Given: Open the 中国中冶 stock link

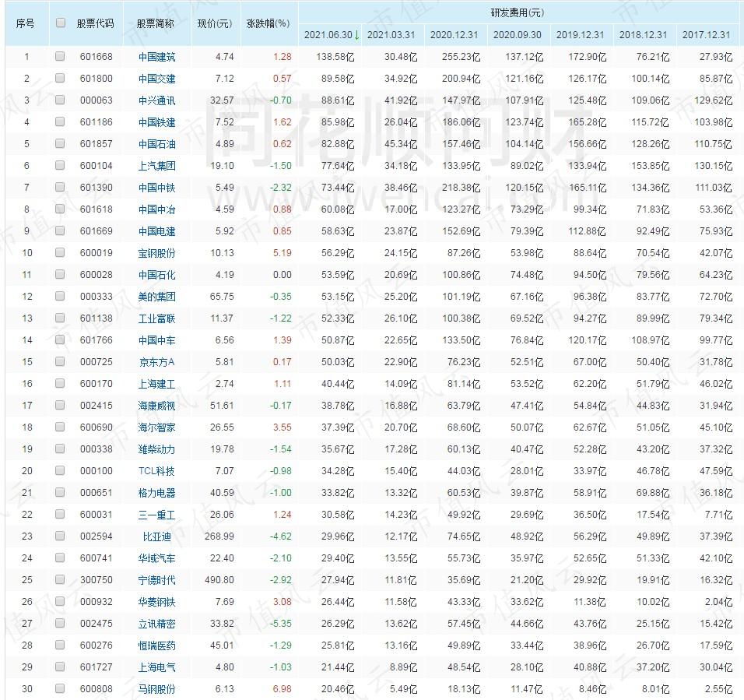Looking at the screenshot, I should click(156, 209).
